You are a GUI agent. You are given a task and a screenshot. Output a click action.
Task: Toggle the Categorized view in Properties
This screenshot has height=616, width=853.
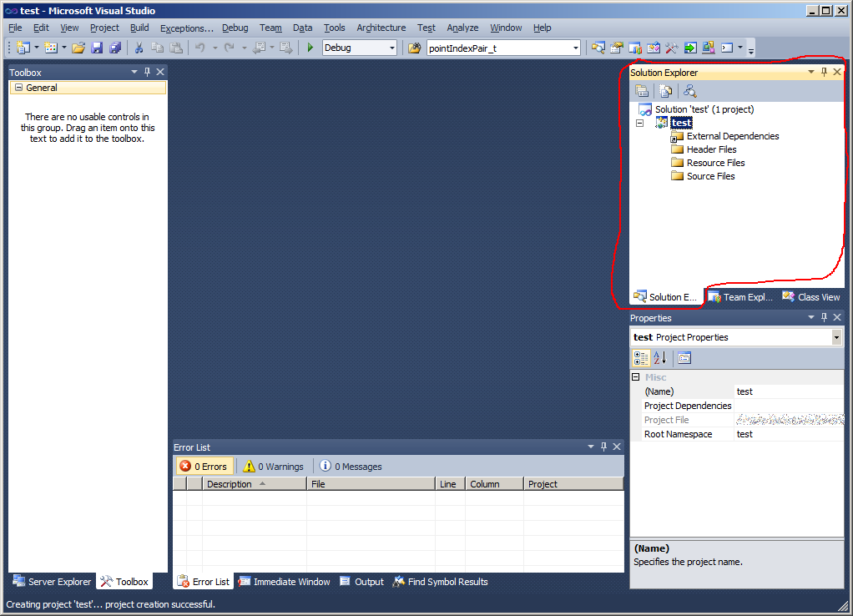coord(641,357)
